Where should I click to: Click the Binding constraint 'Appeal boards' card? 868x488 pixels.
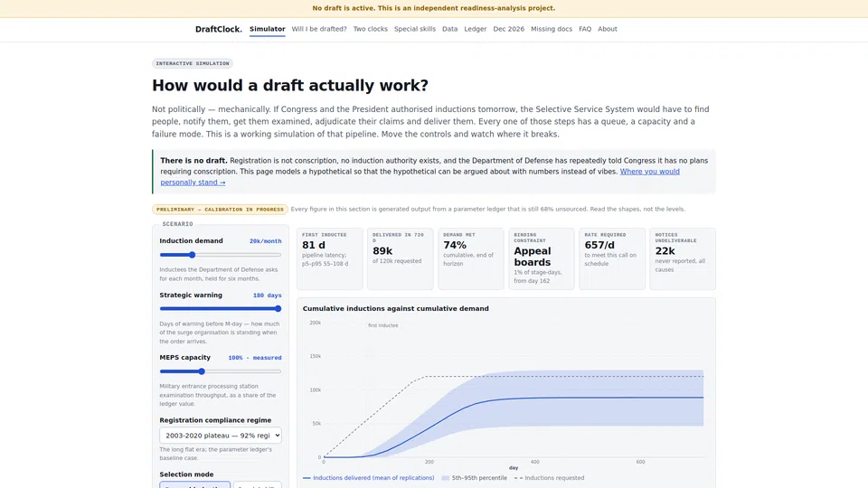pos(542,259)
